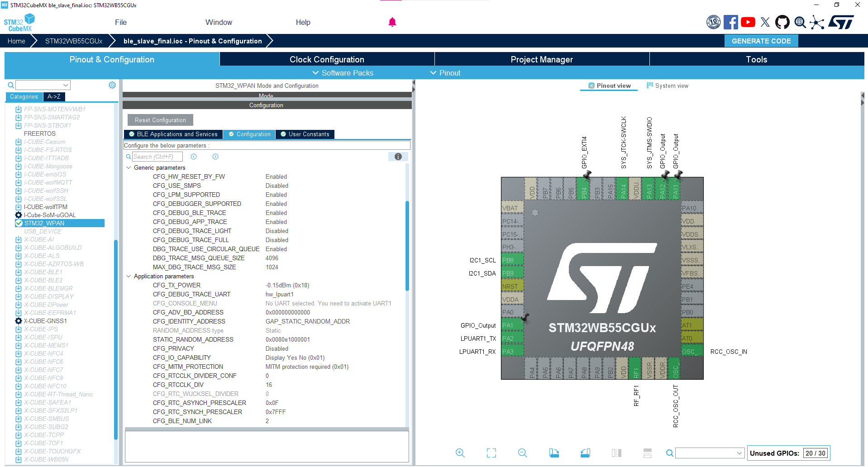Image resolution: width=868 pixels, height=467 pixels.
Task: Rotate the chip clockwise
Action: coord(554,453)
